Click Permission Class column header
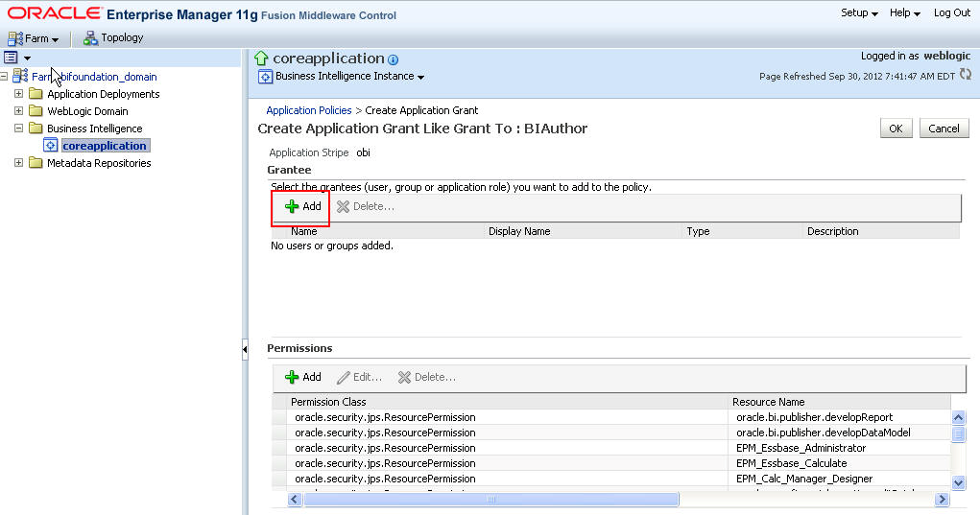This screenshot has width=980, height=515. pyautogui.click(x=507, y=402)
